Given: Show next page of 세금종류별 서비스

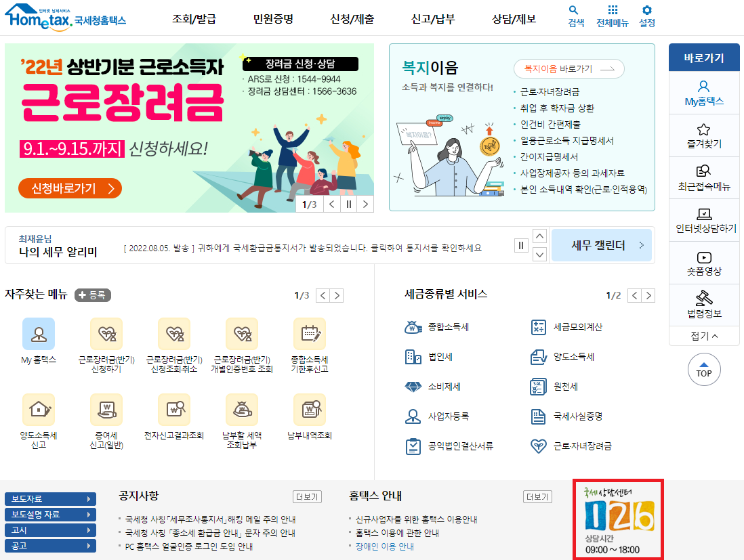Looking at the screenshot, I should click(x=649, y=295).
